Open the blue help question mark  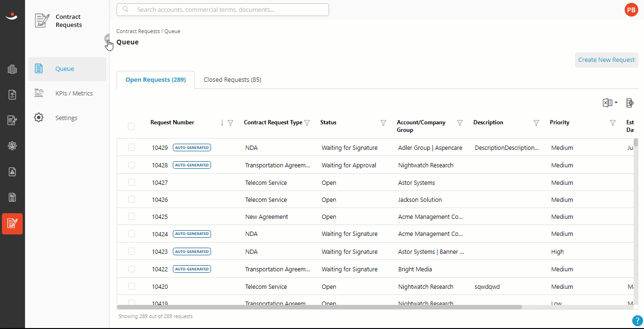(x=636, y=320)
